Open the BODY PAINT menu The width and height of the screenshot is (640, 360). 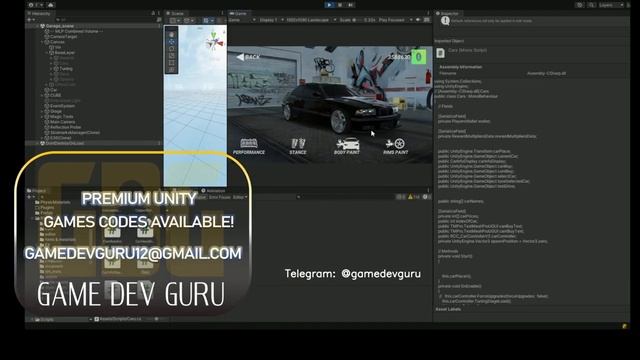click(347, 146)
